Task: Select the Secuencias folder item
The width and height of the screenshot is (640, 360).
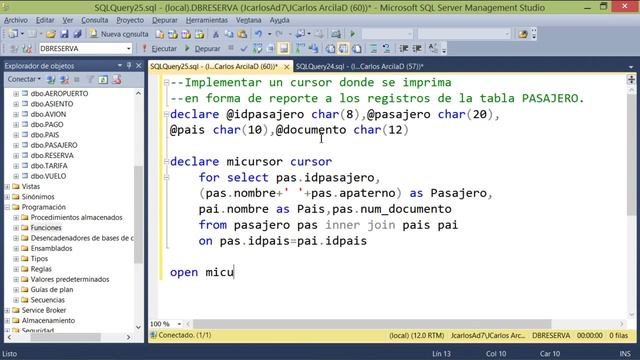Action: point(47,300)
